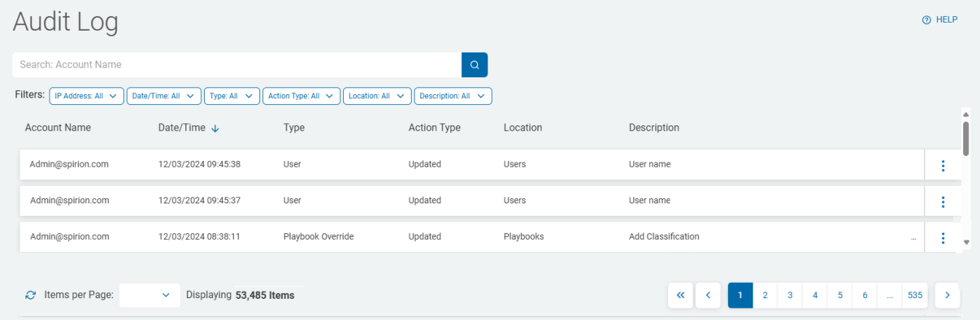Expand the Description filter dropdown
The width and height of the screenshot is (980, 320).
(x=452, y=96)
